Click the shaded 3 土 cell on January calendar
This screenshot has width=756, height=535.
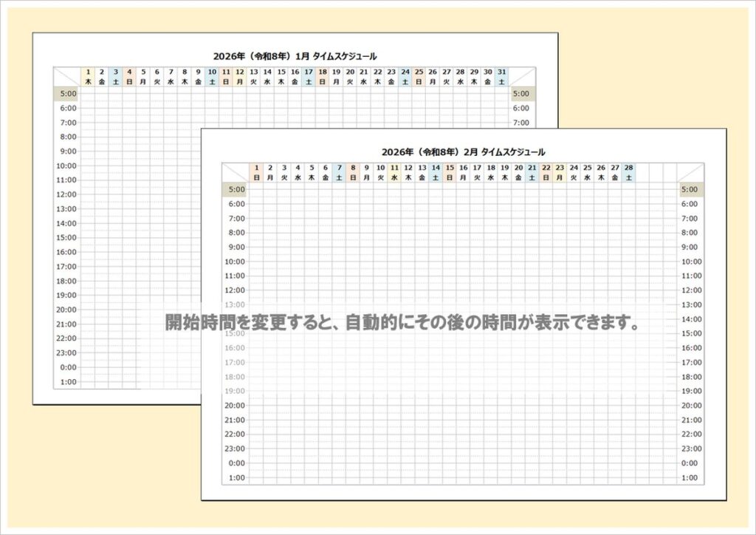(x=115, y=72)
